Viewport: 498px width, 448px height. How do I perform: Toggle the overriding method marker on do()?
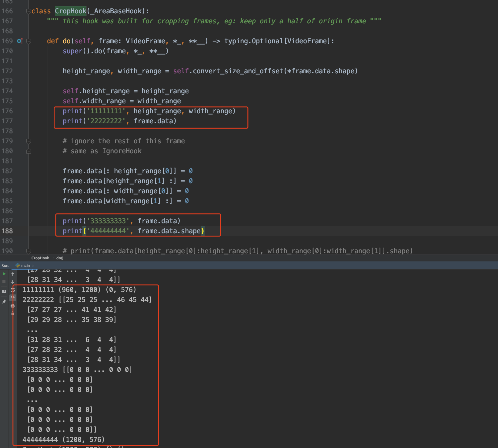pyautogui.click(x=19, y=41)
